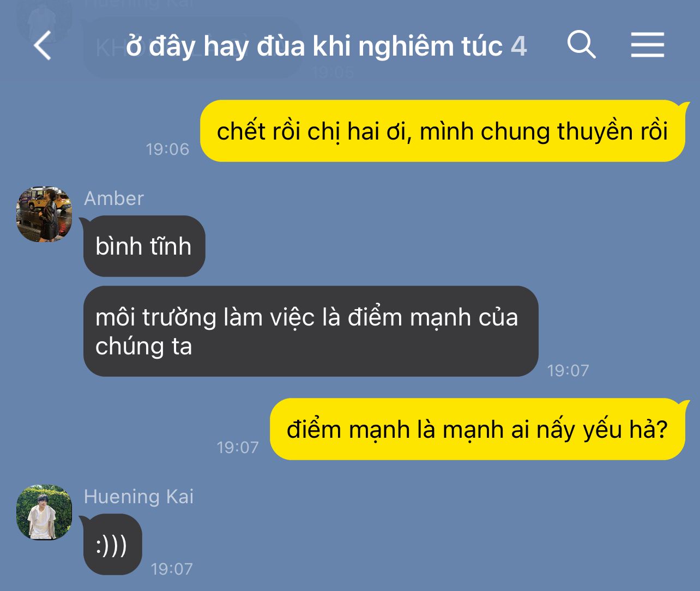
Task: Select the 'môi trường làm việc' message bubble
Action: [311, 331]
